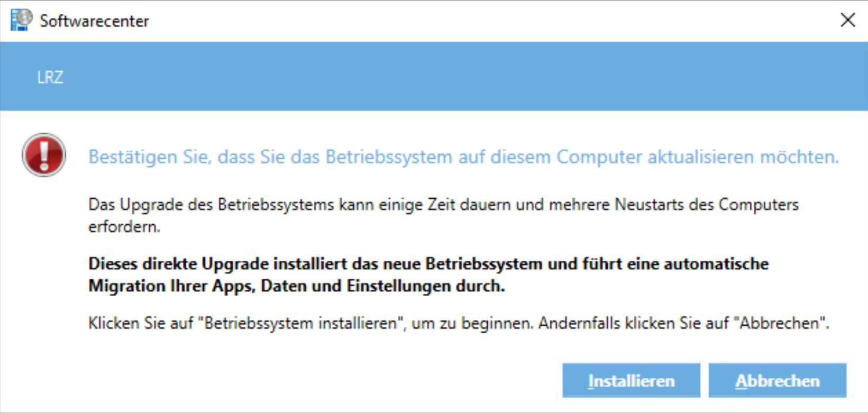868x413 pixels.
Task: Click the word "aktualisieren" in blue heading
Action: tap(700, 157)
